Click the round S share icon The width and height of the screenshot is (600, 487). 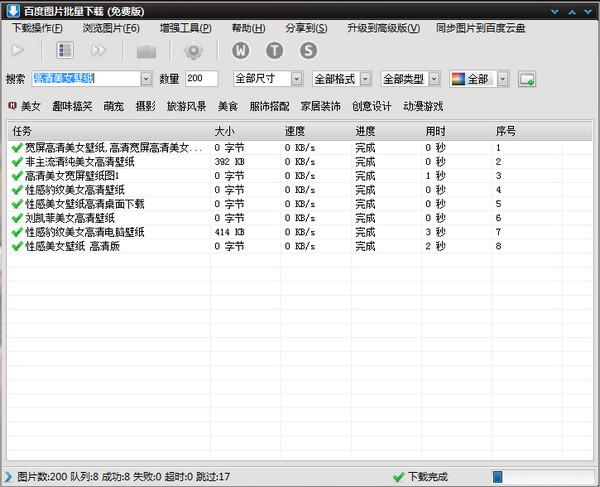click(x=308, y=50)
